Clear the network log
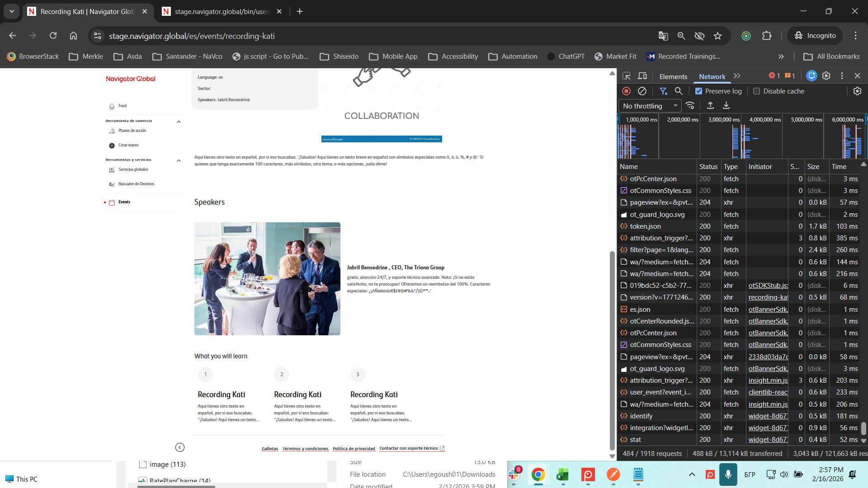The width and height of the screenshot is (868, 488). point(642,91)
